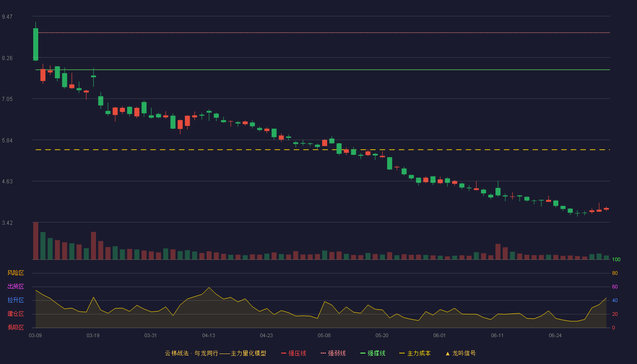Select the large green candlestick on 03-09
The height and width of the screenshot is (364, 637).
pos(35,44)
